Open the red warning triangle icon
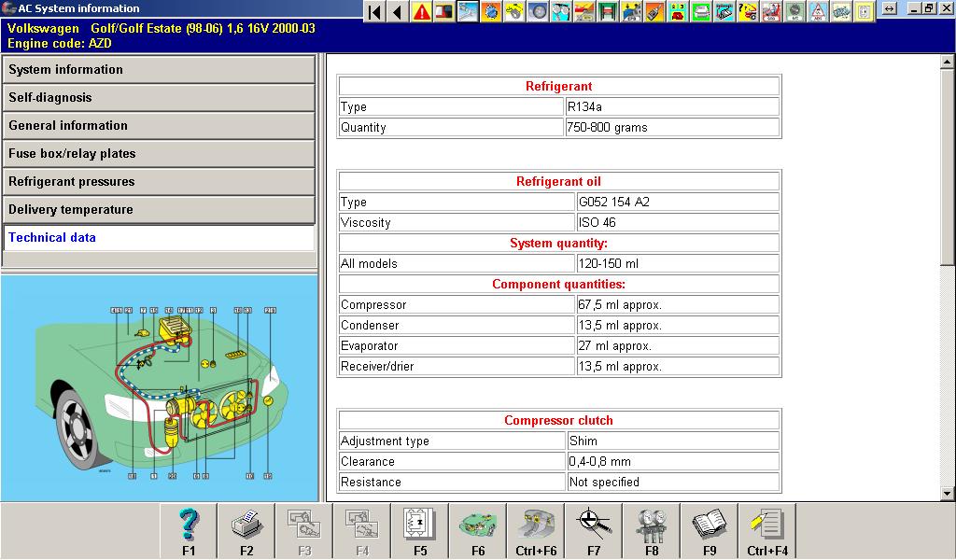 pos(421,11)
